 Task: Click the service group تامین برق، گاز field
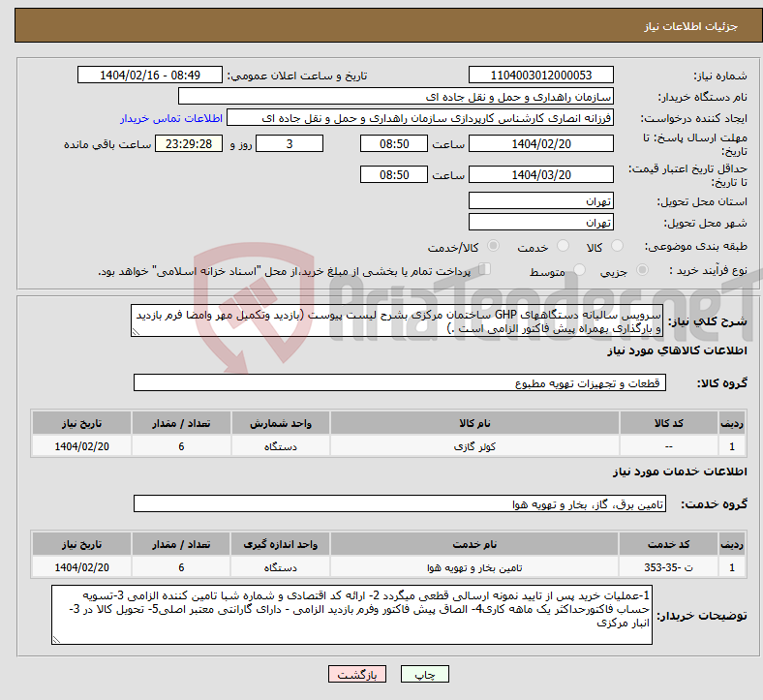click(x=400, y=504)
